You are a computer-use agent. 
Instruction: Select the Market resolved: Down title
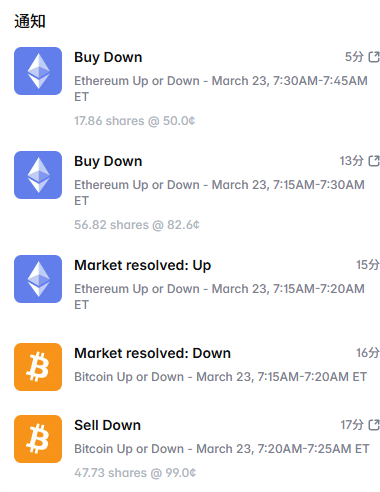pos(152,353)
